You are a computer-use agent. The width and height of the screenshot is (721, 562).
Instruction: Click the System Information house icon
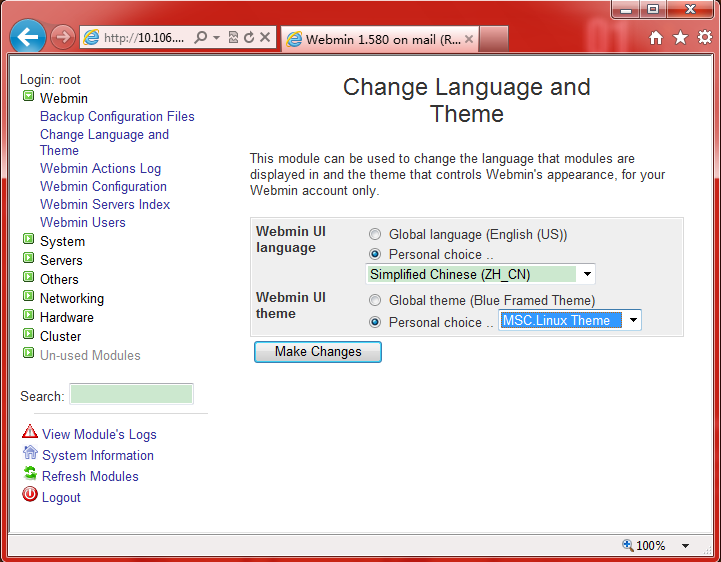(30, 453)
